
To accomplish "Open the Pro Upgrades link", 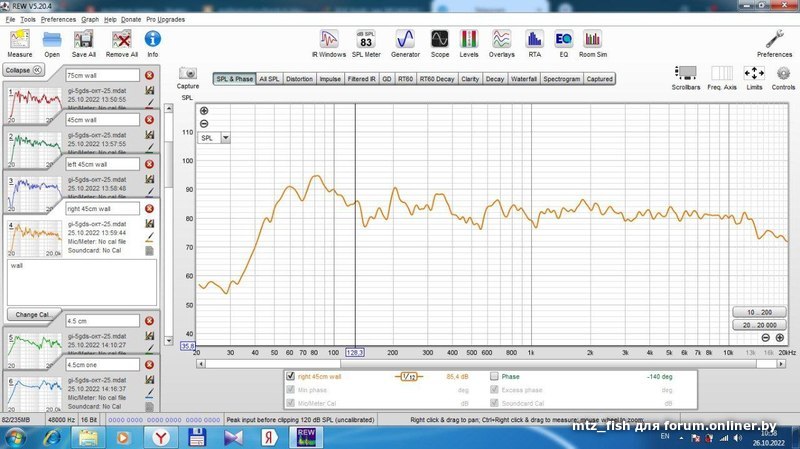I will tap(165, 19).
